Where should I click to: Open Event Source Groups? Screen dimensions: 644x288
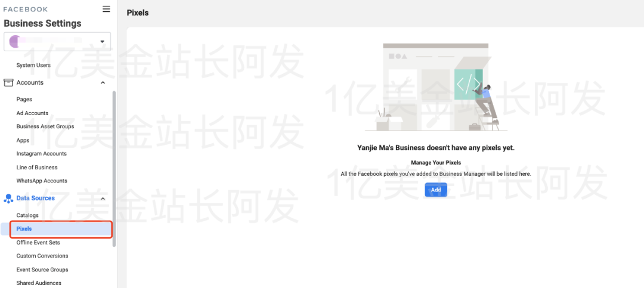[x=42, y=270]
